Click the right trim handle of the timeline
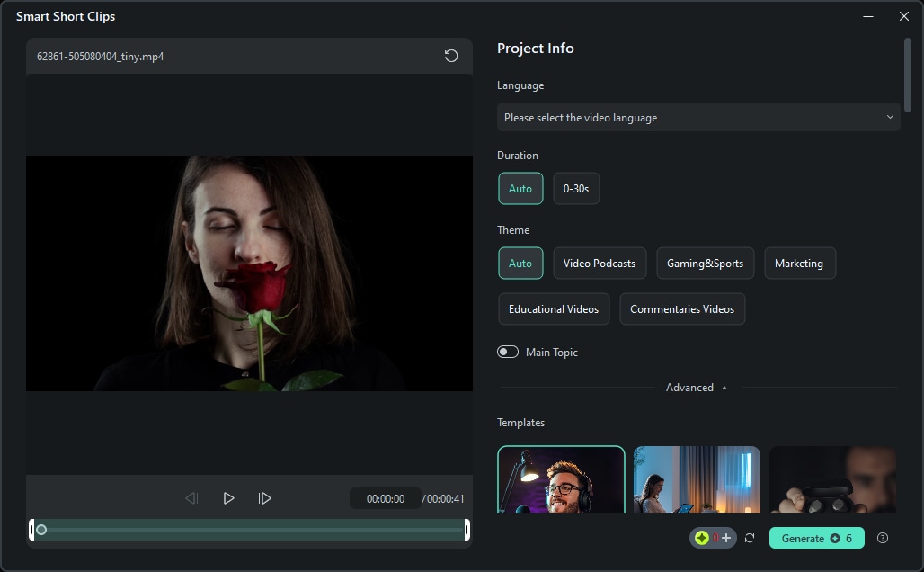The image size is (924, 572). (x=466, y=530)
